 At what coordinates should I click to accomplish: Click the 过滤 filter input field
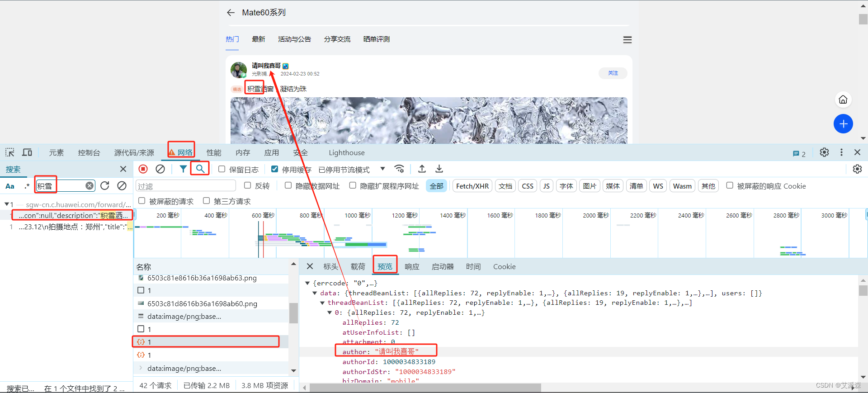point(186,186)
